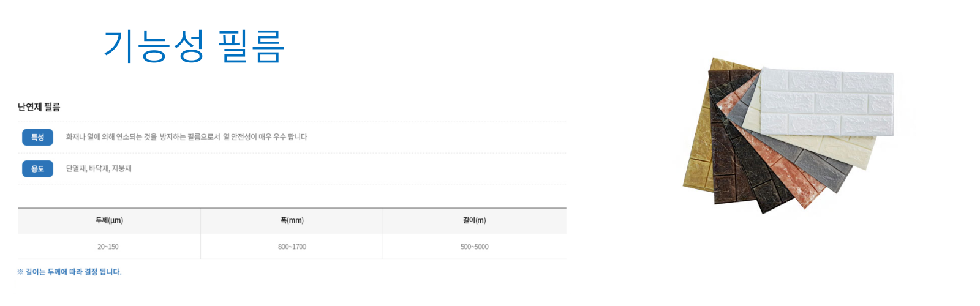This screenshot has height=306, width=980.
Task: Click the 단열재, 바닥재, 지붕재 usage text
Action: pos(99,168)
